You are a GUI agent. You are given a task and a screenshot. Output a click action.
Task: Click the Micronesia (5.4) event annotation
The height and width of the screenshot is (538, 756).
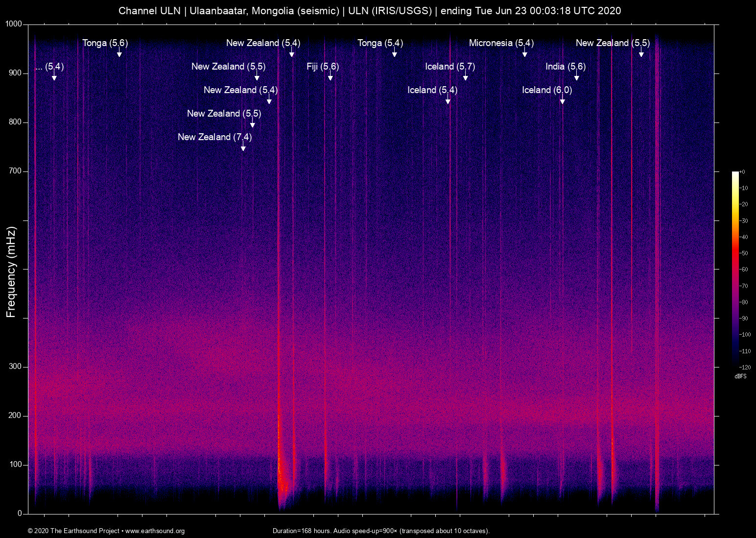coord(500,43)
